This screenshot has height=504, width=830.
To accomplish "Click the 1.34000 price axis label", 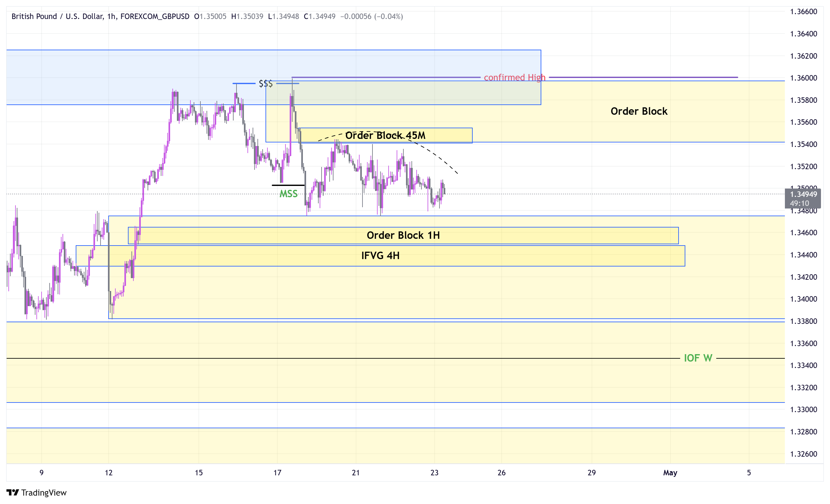I will pyautogui.click(x=804, y=299).
